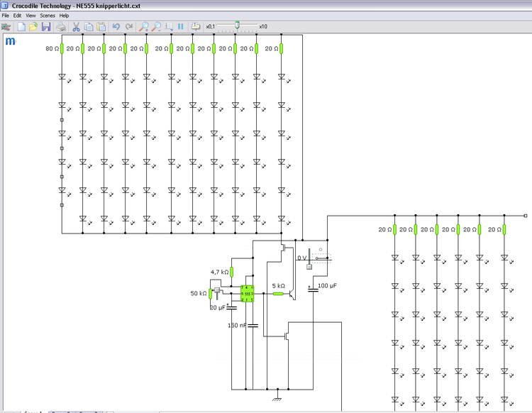Pause the simulation
532x413 pixels.
click(x=181, y=27)
